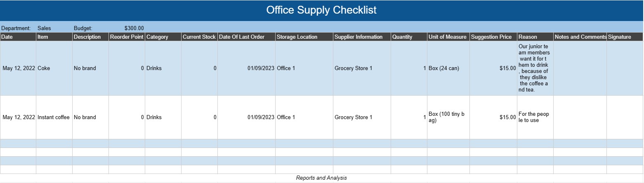Click the Coke reason text cell
644x183 pixels.
535,68
